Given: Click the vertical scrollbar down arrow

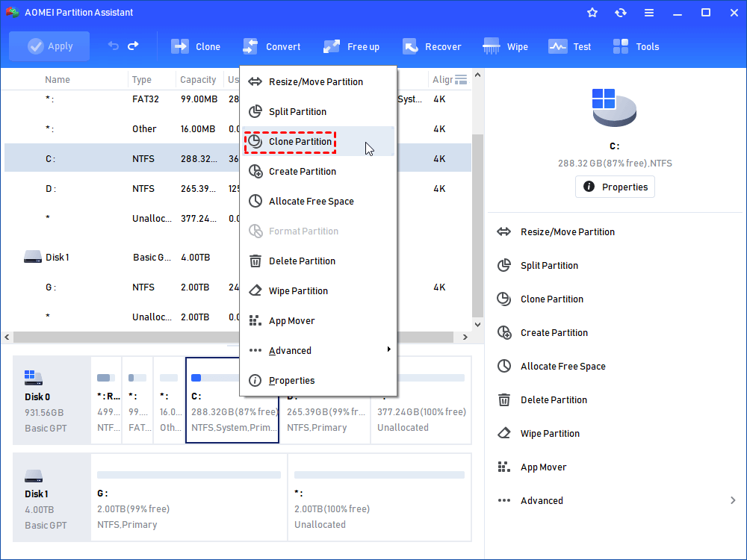Looking at the screenshot, I should [x=477, y=325].
